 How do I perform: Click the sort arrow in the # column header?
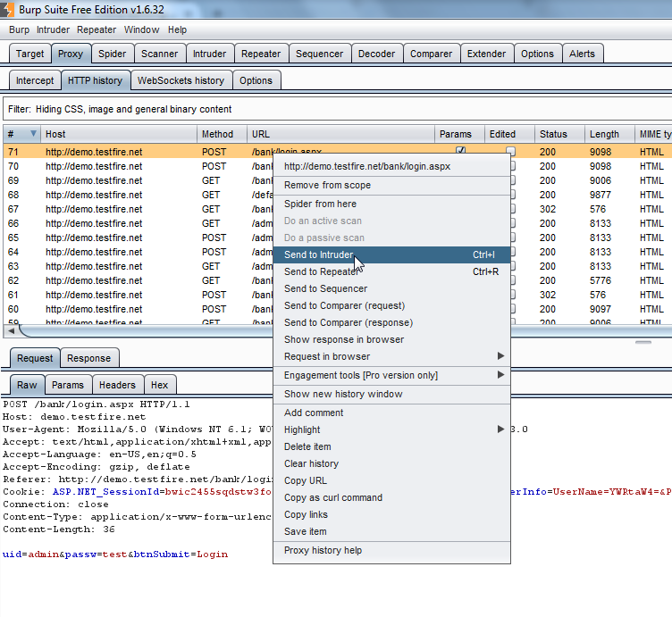34,134
